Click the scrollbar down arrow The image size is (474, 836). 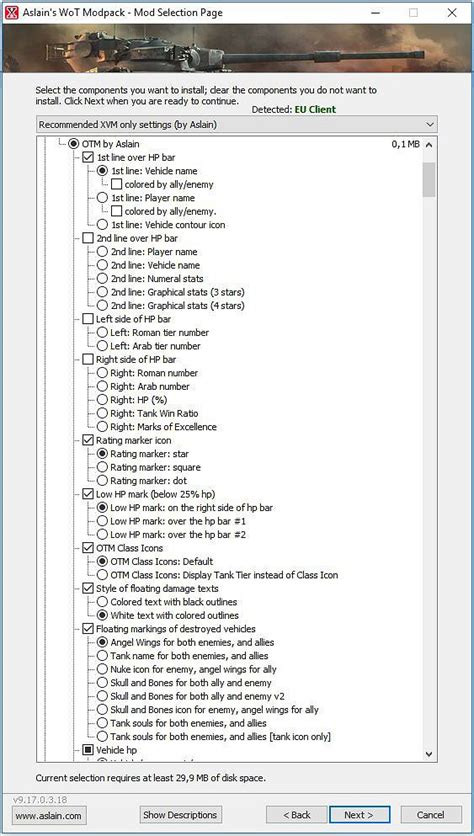point(429,754)
